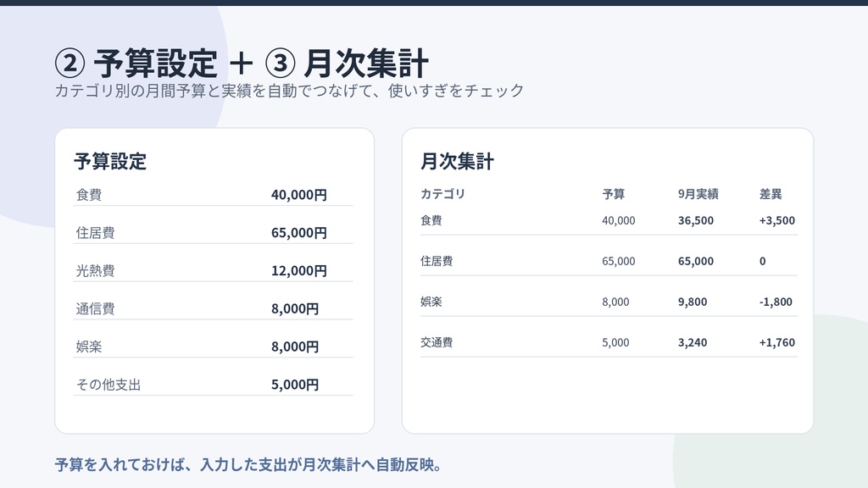Click the '予算' column header in the monthly table

point(614,194)
